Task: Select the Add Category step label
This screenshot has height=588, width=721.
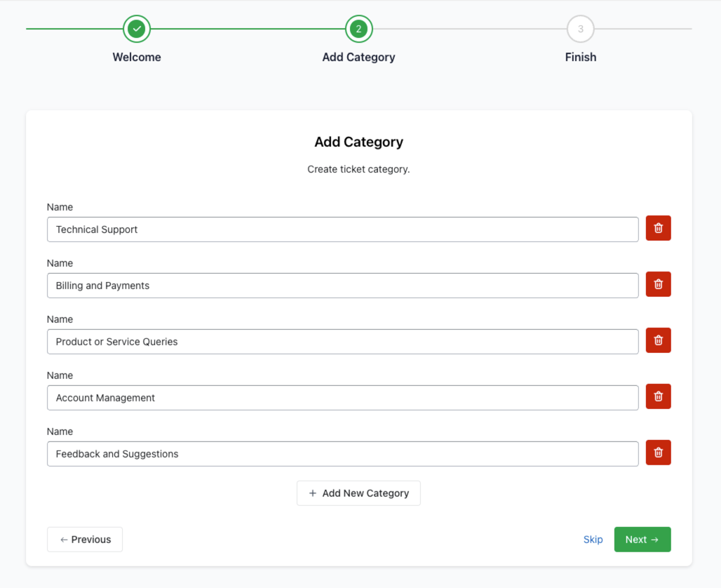Action: [x=358, y=58]
